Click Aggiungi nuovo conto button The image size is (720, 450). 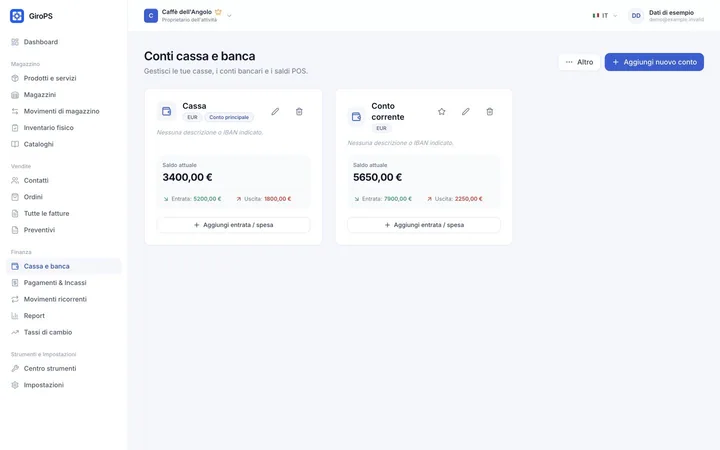click(x=654, y=62)
